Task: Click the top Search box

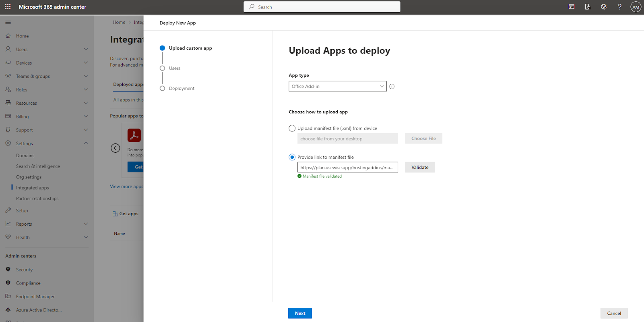Action: [x=322, y=7]
